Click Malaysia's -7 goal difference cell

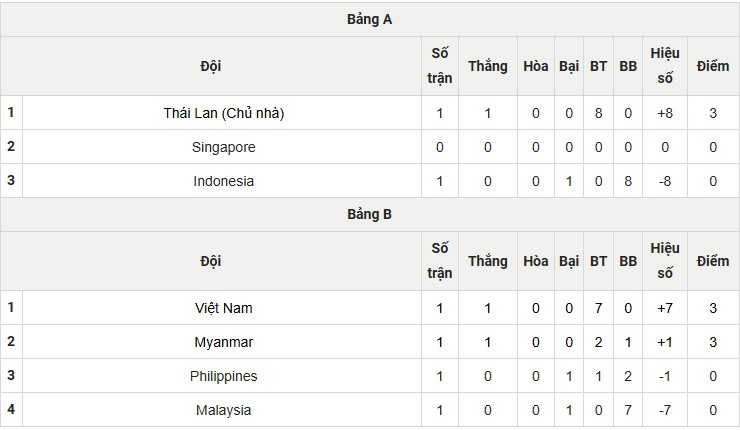tap(664, 410)
